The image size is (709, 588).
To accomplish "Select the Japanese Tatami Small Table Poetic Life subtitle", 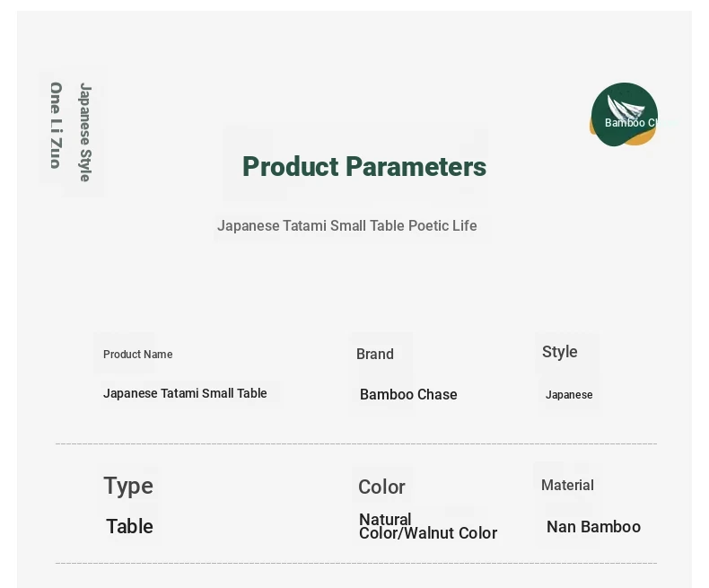I will [x=346, y=225].
